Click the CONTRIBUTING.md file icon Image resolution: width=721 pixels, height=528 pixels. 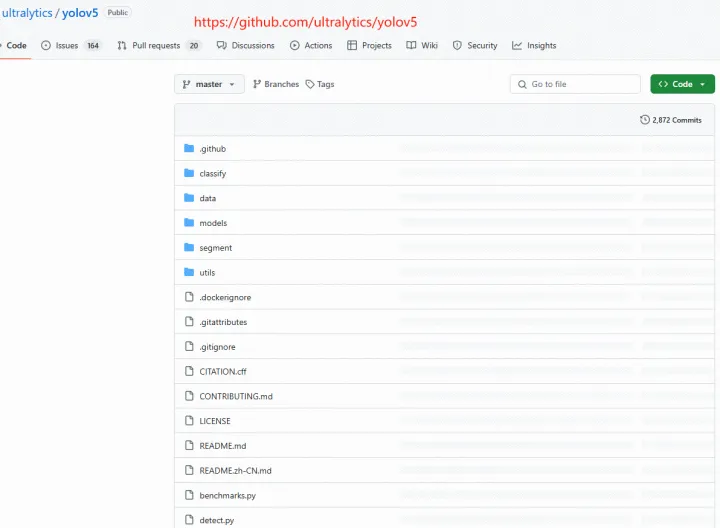(x=189, y=396)
